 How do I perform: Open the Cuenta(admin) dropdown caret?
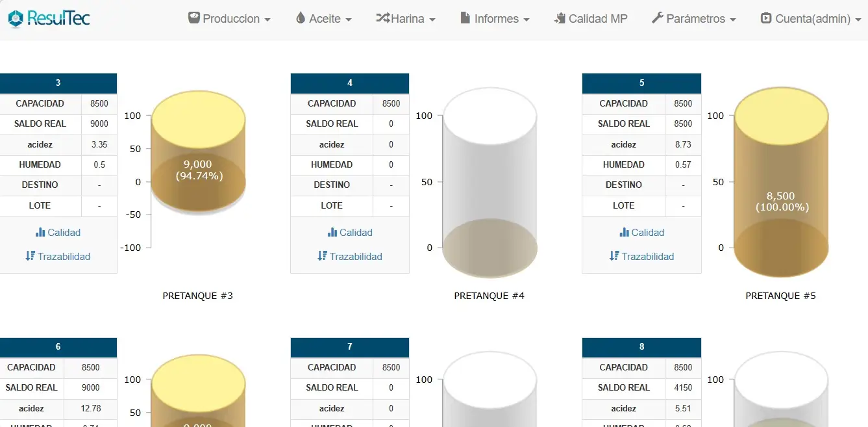pos(858,19)
